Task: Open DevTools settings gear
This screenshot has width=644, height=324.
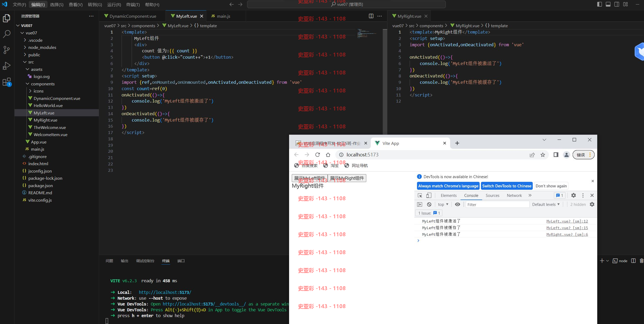Action: coord(573,195)
